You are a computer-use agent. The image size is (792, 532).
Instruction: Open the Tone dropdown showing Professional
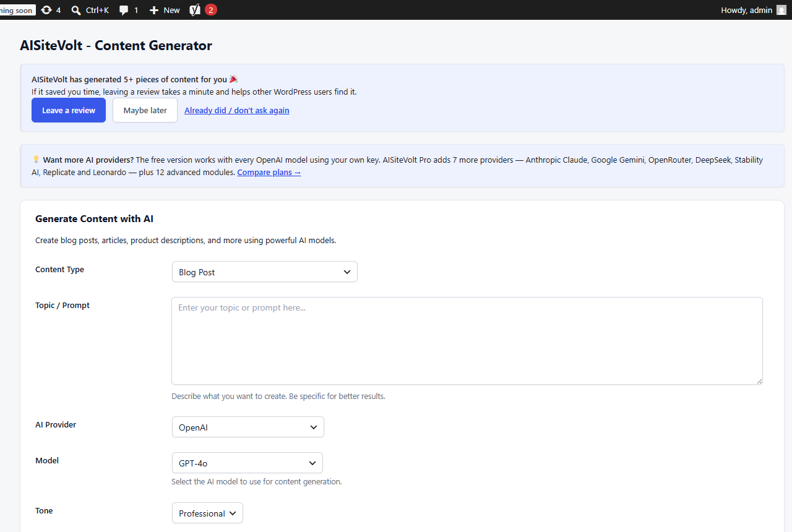click(207, 513)
